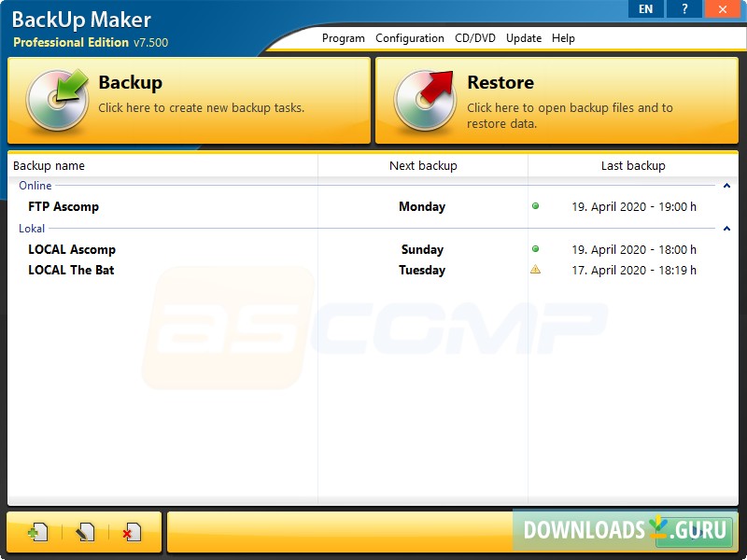Open the CD/DVD menu
Screen dimensions: 747x560
click(x=474, y=38)
